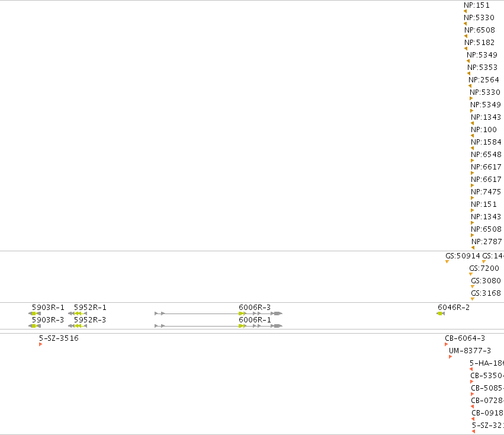Select the CB-5085 feature label
This screenshot has width=504, height=435.
pos(487,388)
